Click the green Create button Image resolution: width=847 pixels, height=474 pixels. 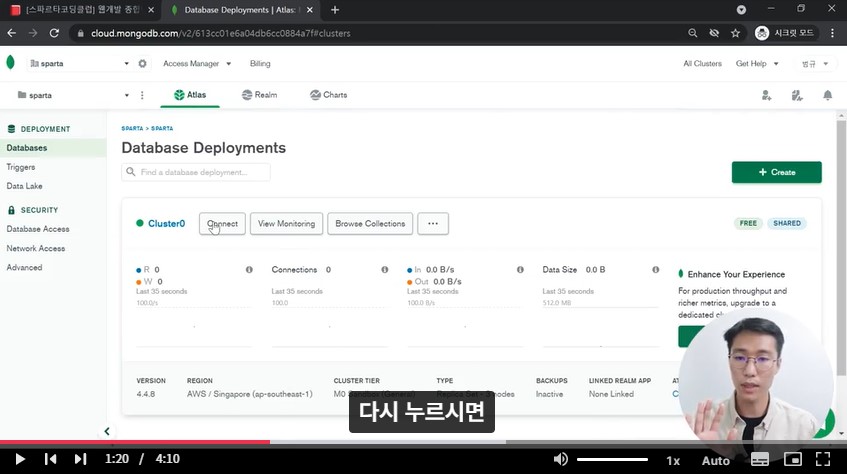776,172
